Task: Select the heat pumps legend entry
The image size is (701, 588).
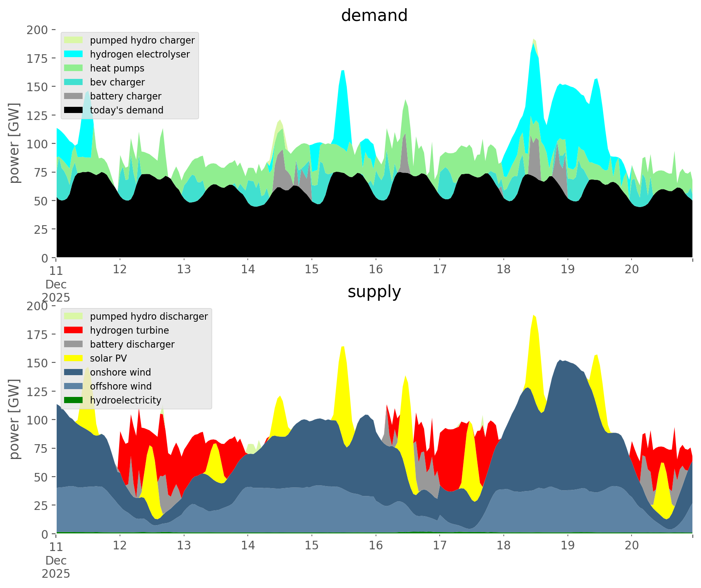Action: point(117,68)
